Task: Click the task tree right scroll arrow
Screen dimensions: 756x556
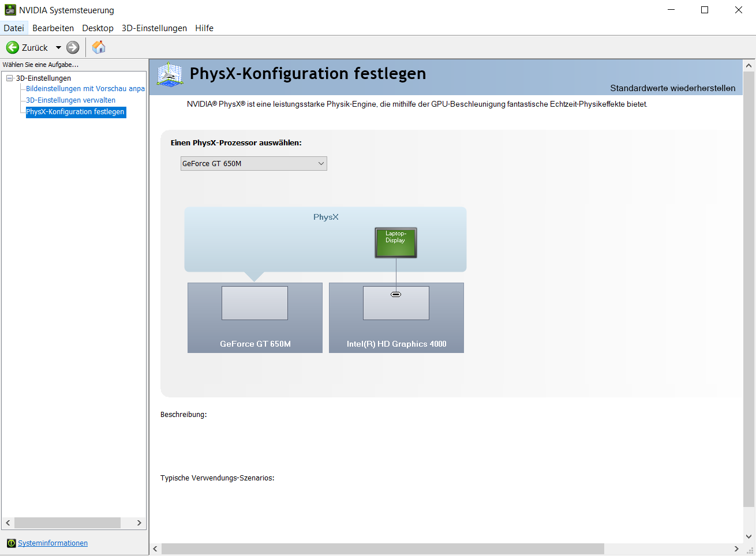Action: [x=139, y=523]
